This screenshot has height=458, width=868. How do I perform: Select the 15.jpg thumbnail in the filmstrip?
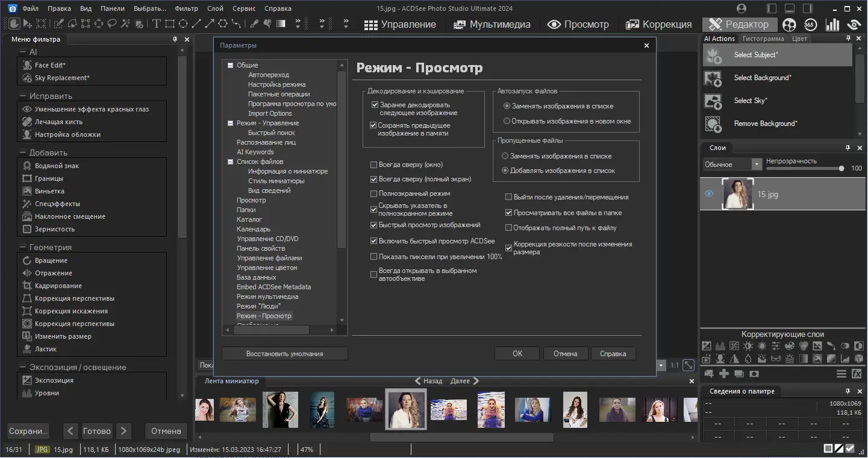(406, 409)
